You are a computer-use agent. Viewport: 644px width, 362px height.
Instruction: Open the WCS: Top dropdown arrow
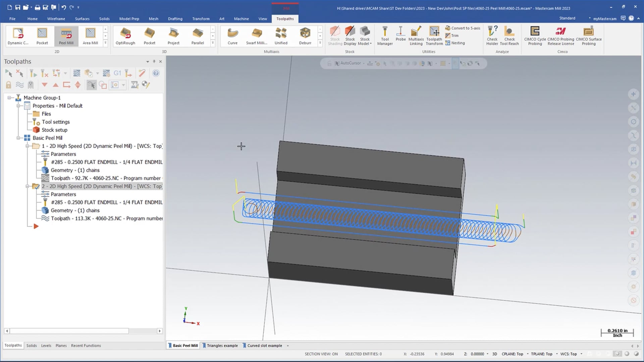click(x=581, y=354)
